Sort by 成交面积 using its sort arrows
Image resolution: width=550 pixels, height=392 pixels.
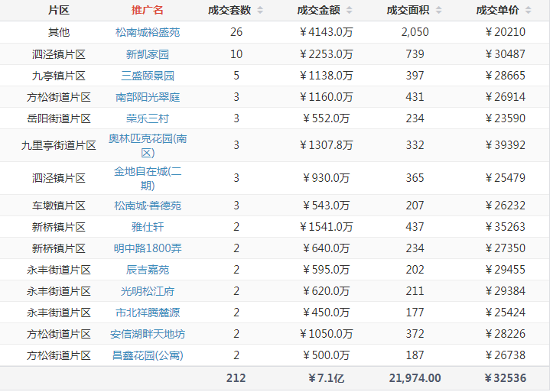(438, 10)
